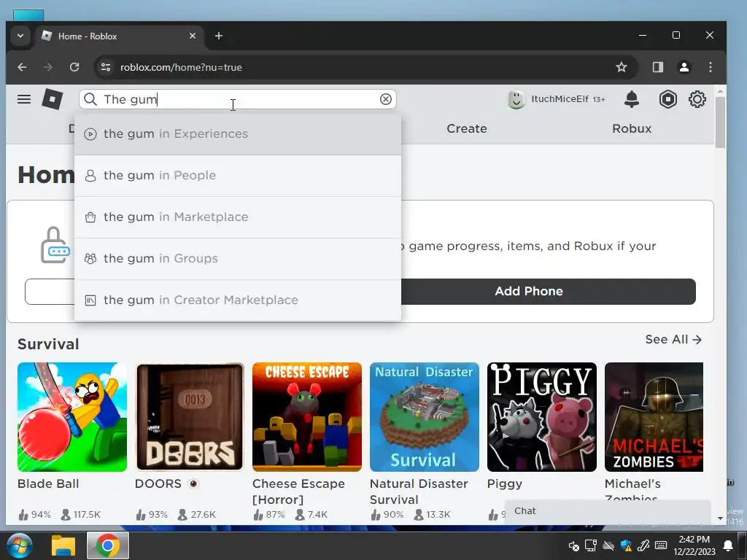Open the Cheese Escape game thumbnail
Image resolution: width=747 pixels, height=560 pixels.
(x=307, y=417)
